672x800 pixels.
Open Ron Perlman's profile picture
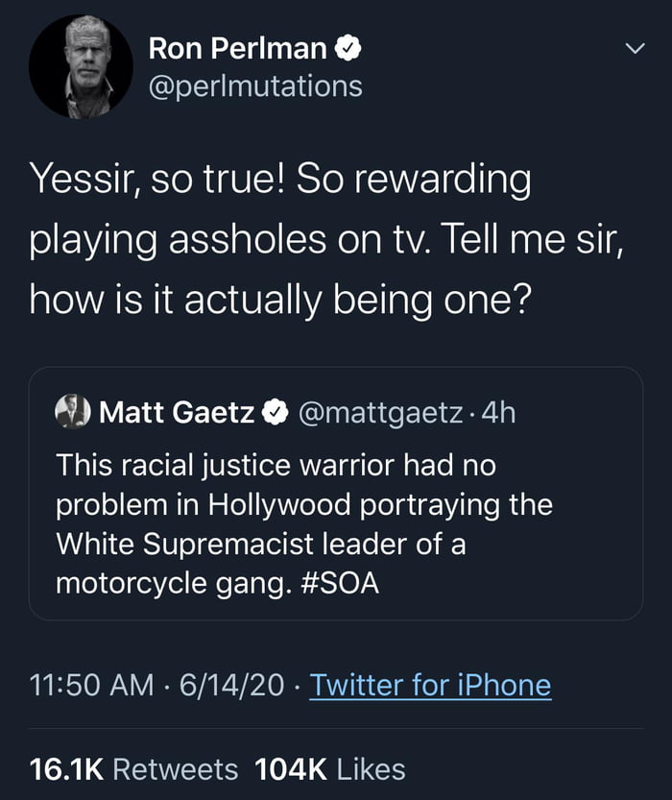click(81, 65)
